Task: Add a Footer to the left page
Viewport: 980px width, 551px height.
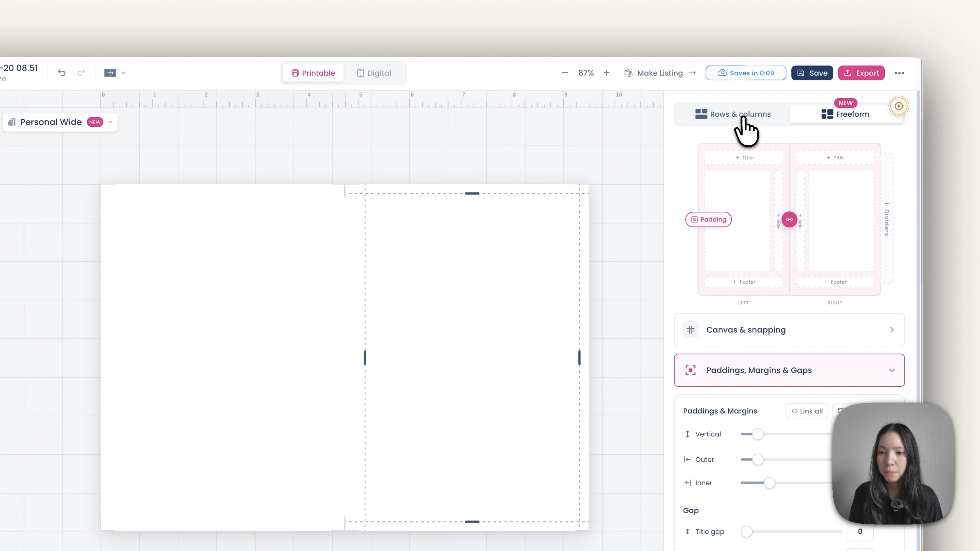Action: pos(744,282)
